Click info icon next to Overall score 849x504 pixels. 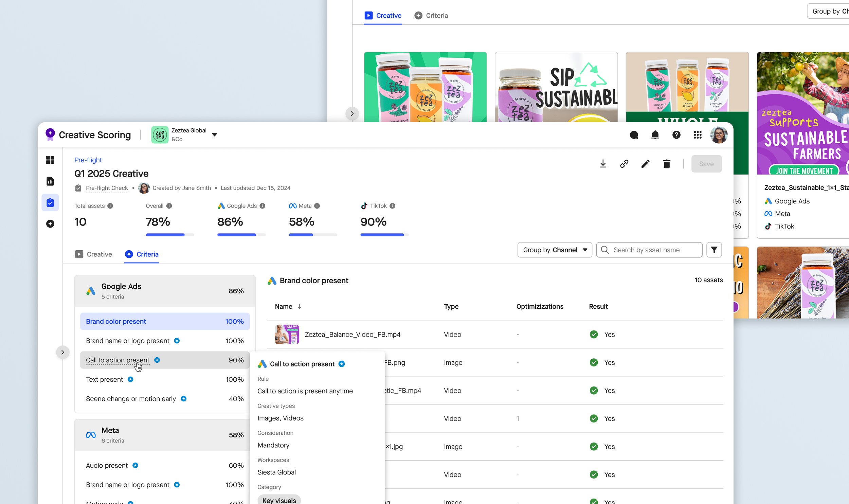(169, 206)
